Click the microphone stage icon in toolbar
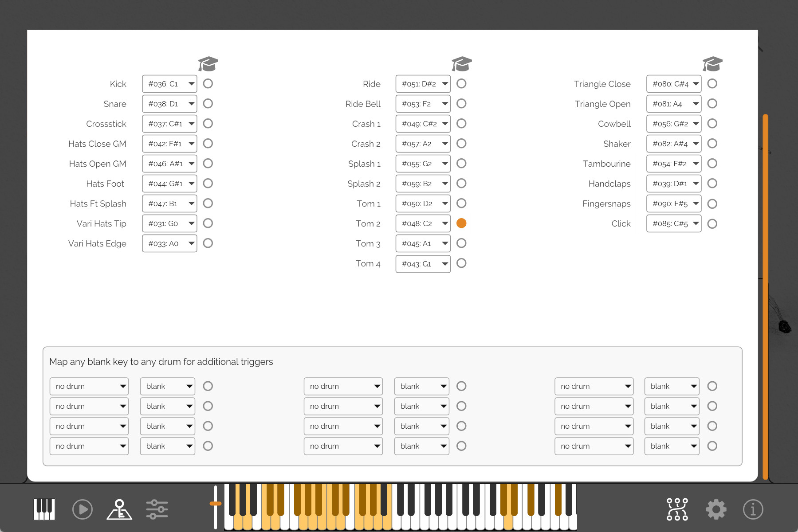798x532 pixels. (x=119, y=509)
